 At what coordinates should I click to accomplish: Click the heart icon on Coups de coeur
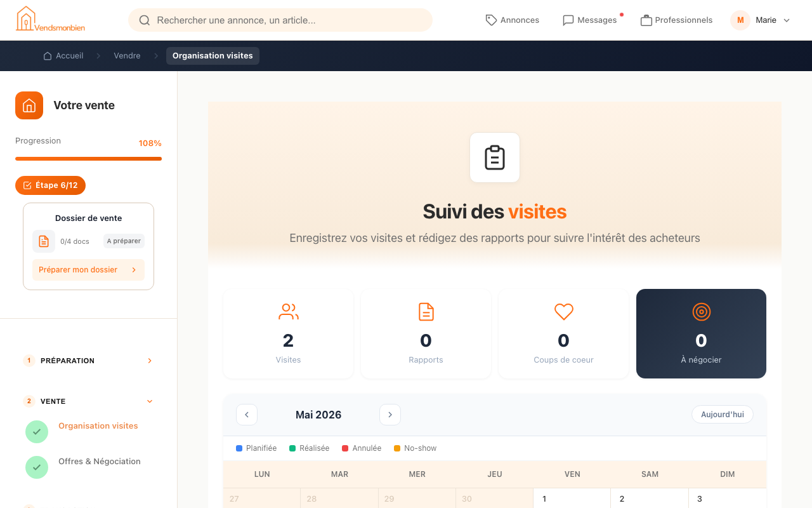563,312
